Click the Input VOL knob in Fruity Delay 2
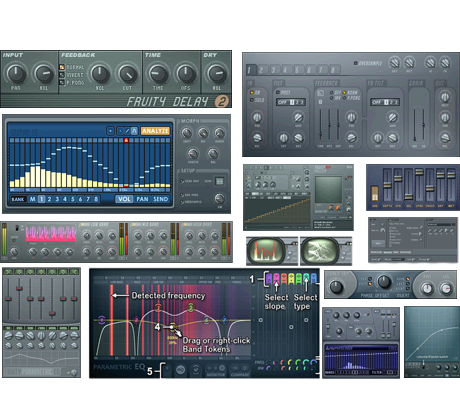The image size is (460, 416). 44,73
